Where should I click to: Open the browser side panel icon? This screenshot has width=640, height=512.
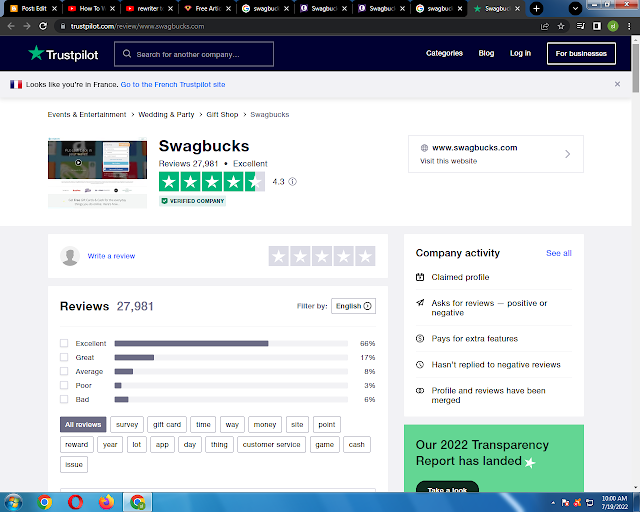pyautogui.click(x=597, y=26)
